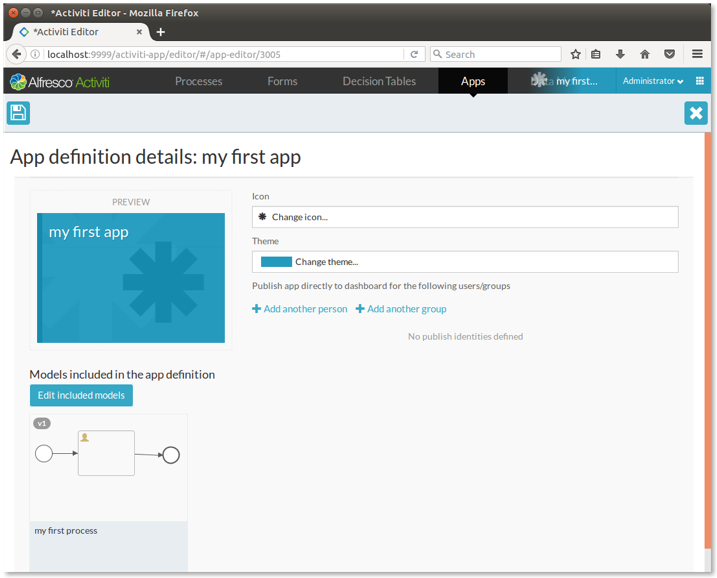Go to Firefox home icon

coord(645,54)
